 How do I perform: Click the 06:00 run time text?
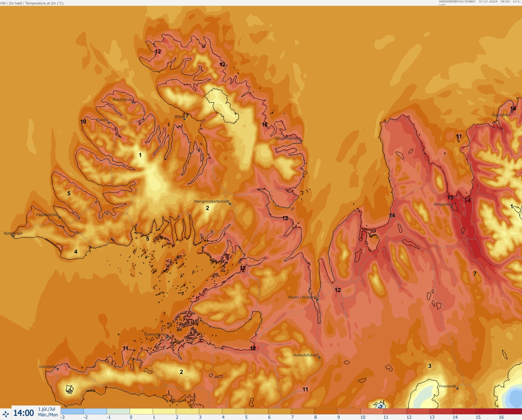505,2
